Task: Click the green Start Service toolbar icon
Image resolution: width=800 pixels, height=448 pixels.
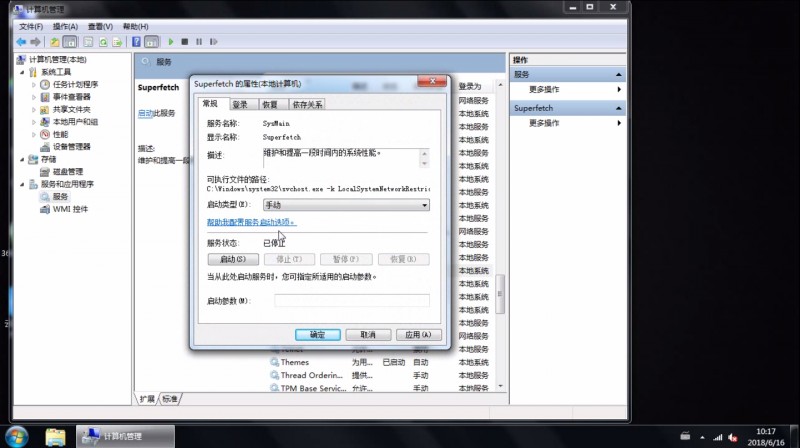Action: coord(171,42)
